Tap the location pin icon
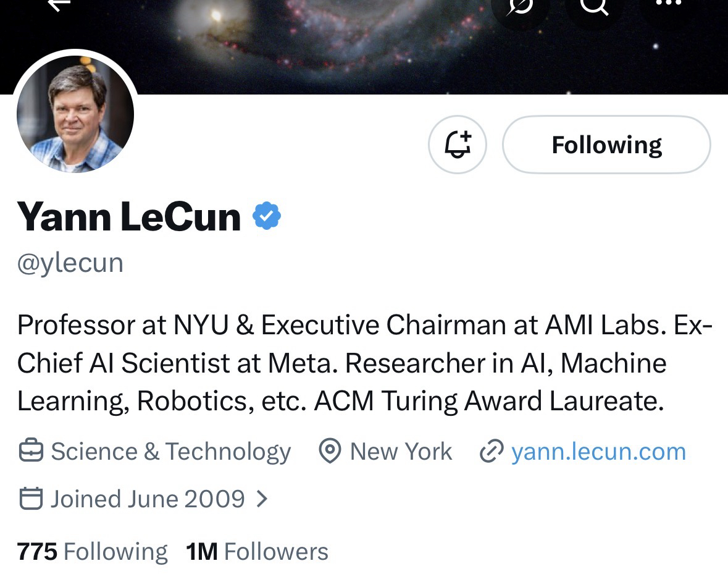This screenshot has width=728, height=587. [x=330, y=452]
